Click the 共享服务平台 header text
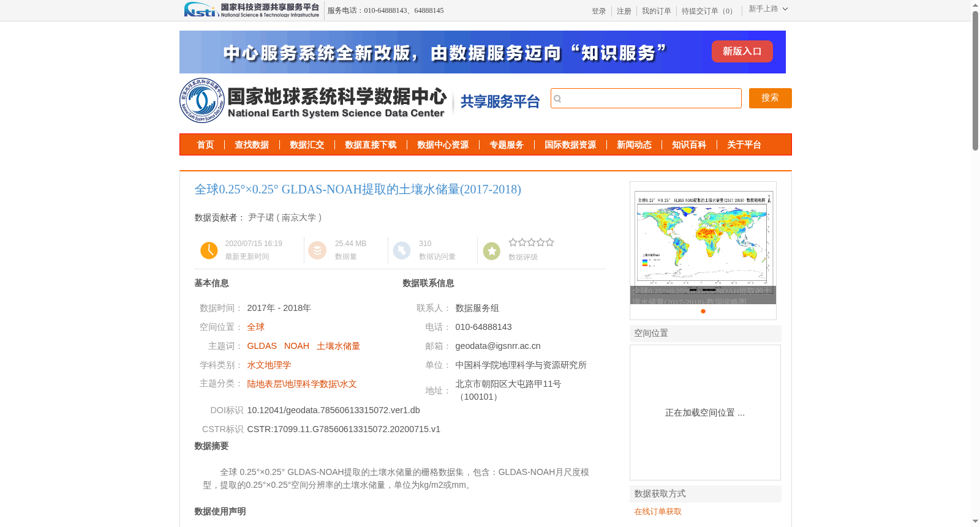The image size is (980, 527). [x=500, y=102]
